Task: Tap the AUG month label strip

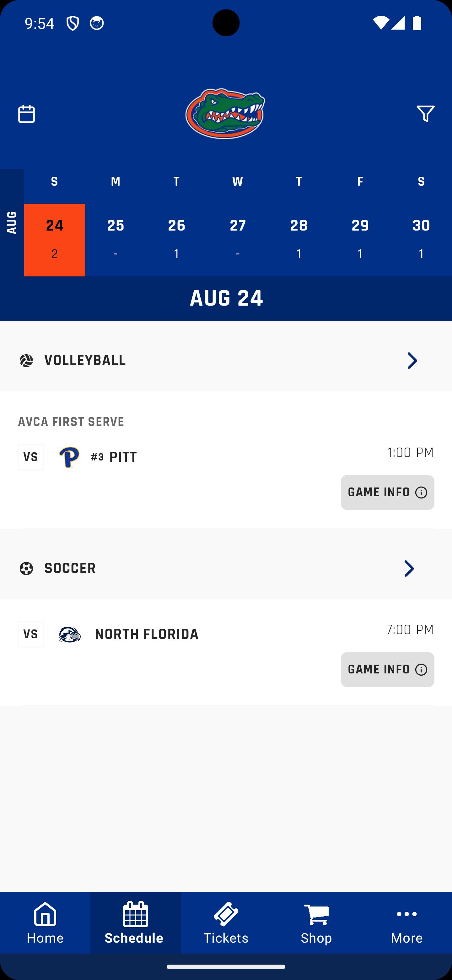Action: 12,223
